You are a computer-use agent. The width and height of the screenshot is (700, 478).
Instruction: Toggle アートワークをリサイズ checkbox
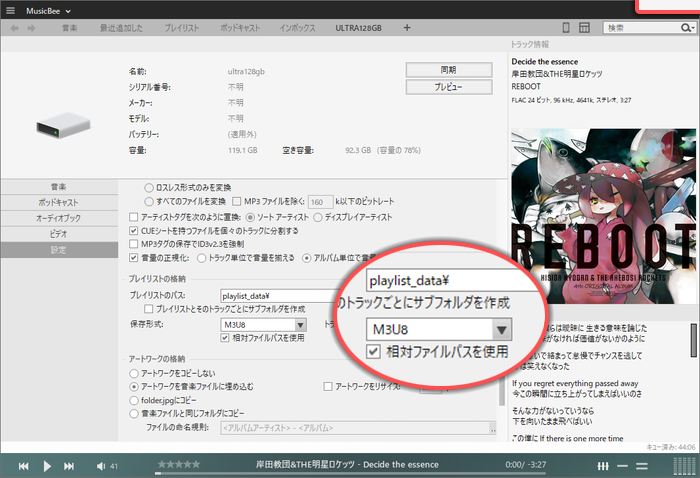[328, 387]
